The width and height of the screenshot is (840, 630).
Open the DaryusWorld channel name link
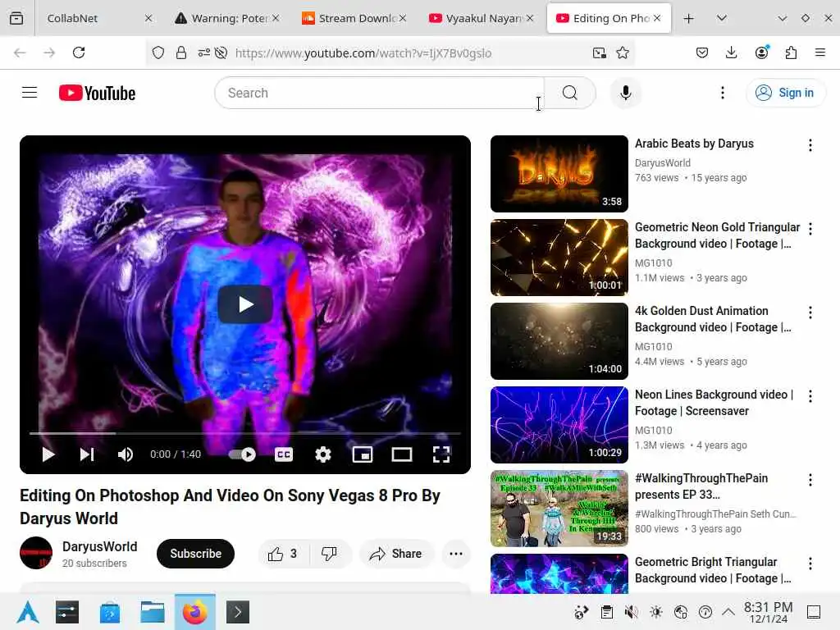99,546
